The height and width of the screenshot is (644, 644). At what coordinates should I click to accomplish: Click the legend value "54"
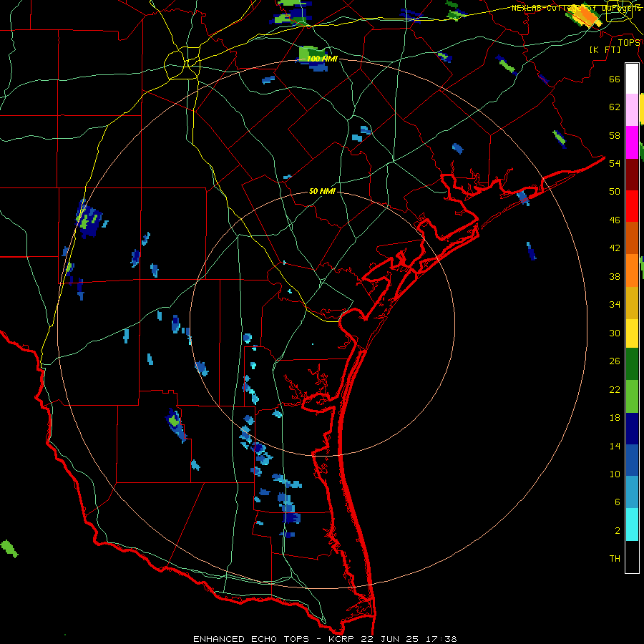615,163
